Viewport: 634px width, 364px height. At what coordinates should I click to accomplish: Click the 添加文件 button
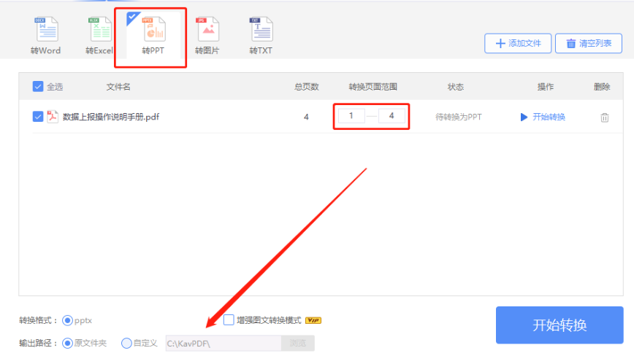point(518,43)
